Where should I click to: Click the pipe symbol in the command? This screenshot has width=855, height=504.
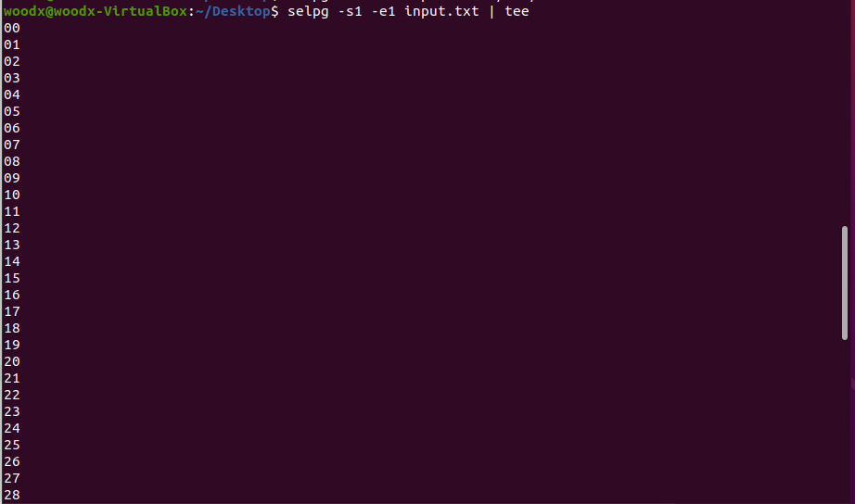pos(491,11)
